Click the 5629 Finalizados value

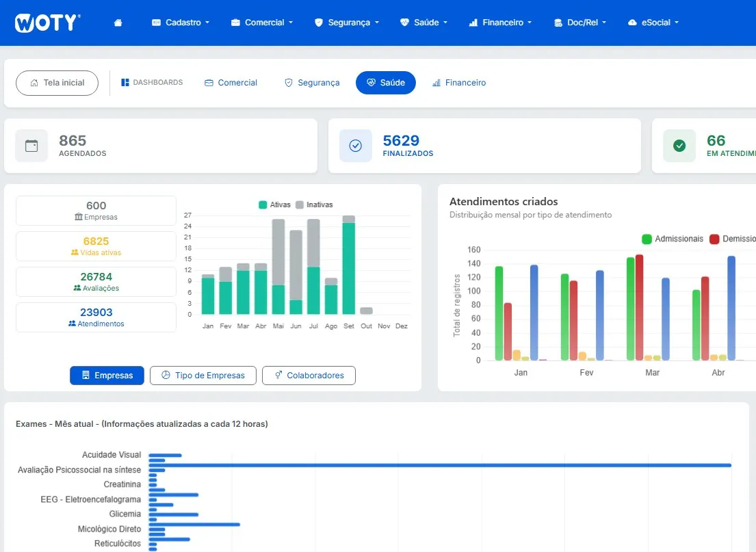401,141
